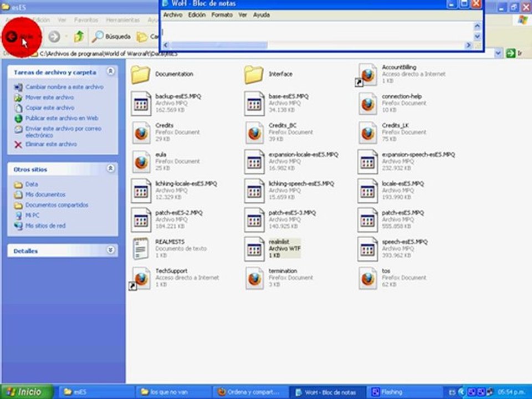
Task: Click inside the Notepad text area
Action: tap(317, 32)
